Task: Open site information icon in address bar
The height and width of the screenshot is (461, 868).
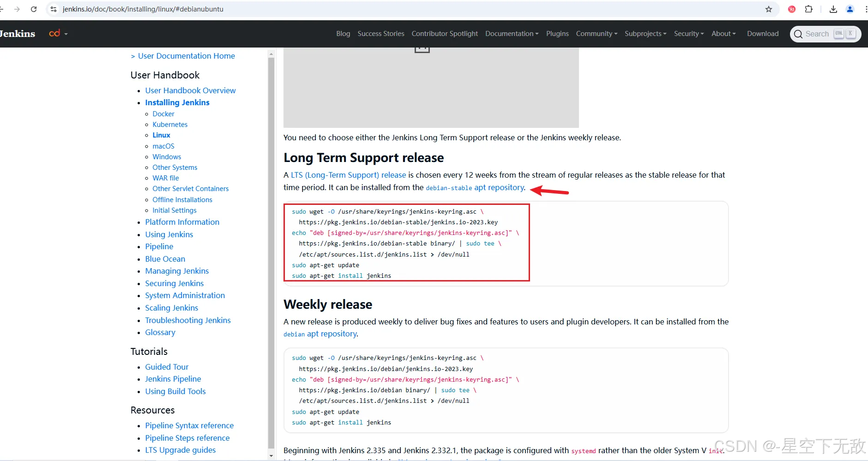Action: click(x=54, y=9)
